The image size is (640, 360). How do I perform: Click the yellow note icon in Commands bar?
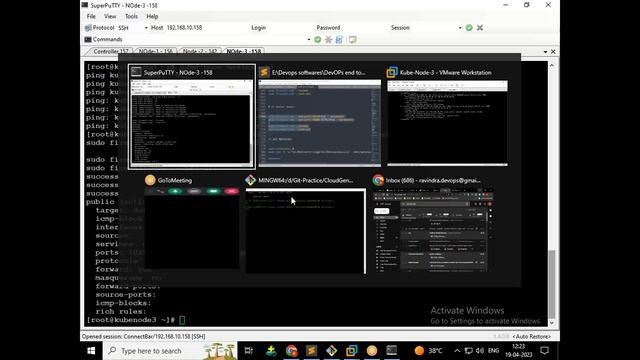click(352, 40)
